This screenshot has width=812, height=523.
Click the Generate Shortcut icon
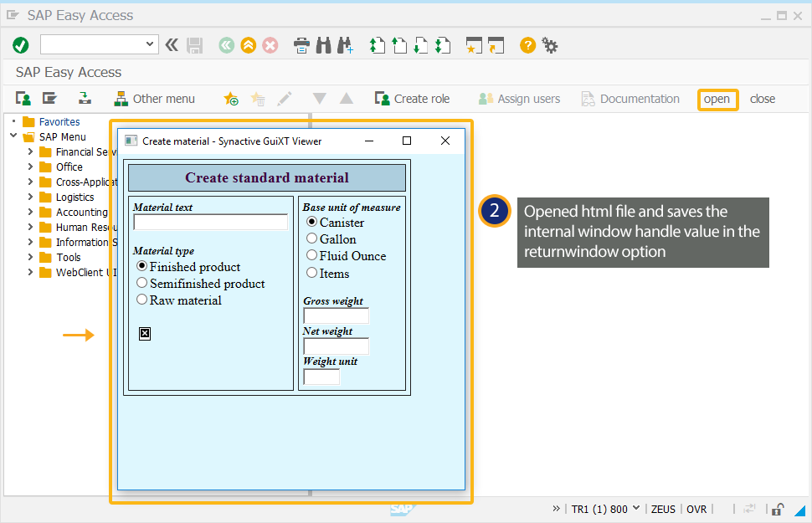[496, 45]
